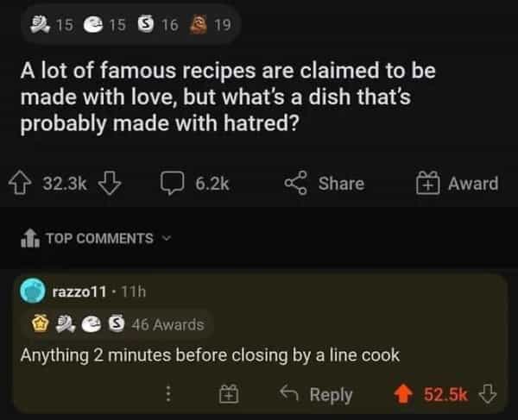Click the Share icon on the post
518x420 pixels.
(297, 183)
